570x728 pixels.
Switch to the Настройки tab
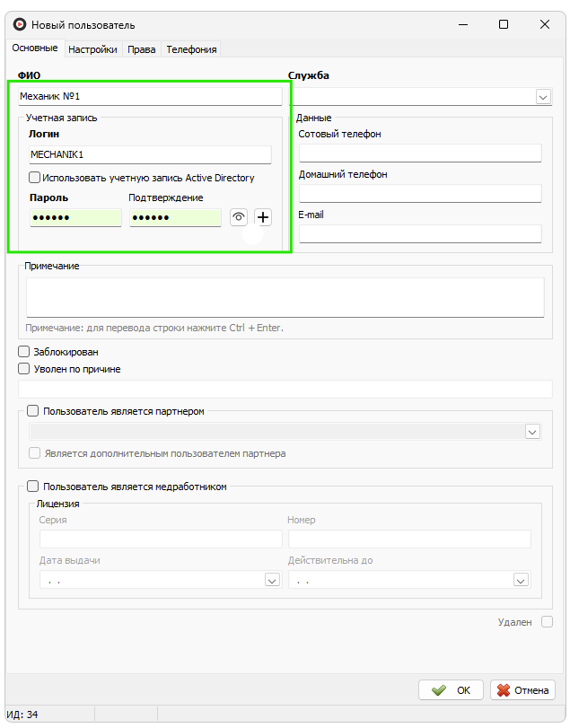coord(92,50)
